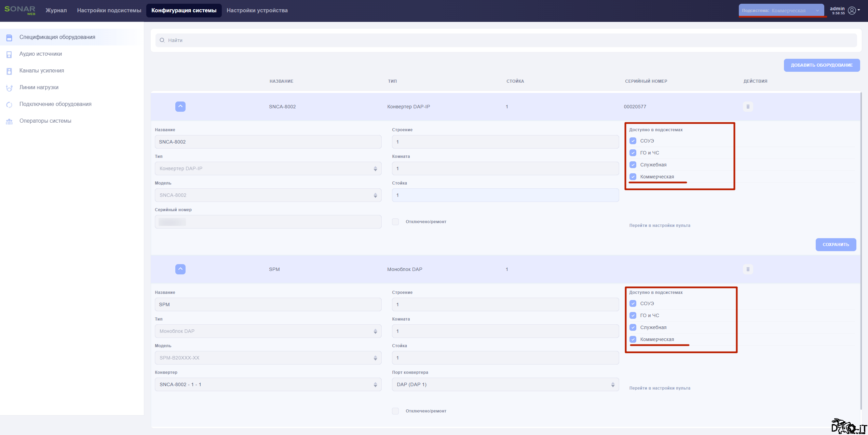
Task: Click the load lines sidebar icon
Action: [9, 88]
